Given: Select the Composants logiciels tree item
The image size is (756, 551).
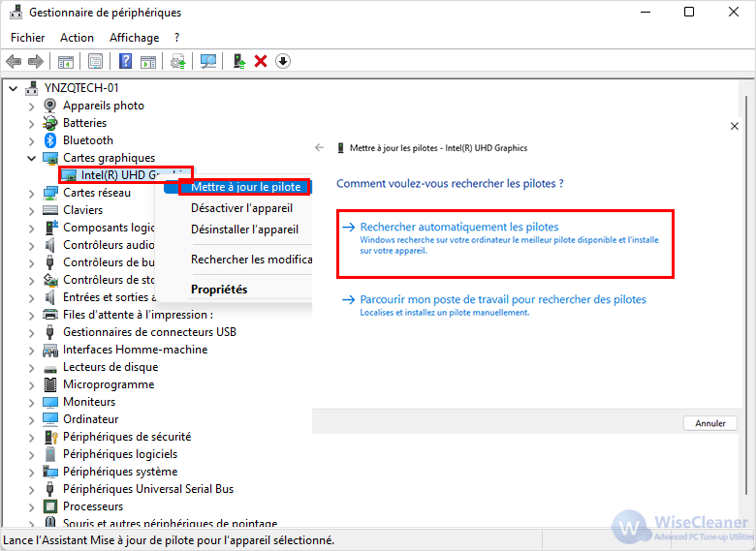Looking at the screenshot, I should [109, 228].
